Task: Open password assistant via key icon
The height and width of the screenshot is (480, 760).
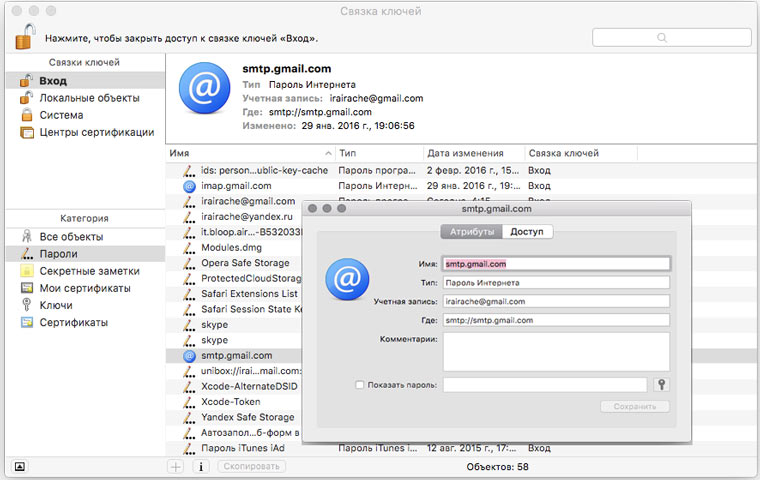Action: pyautogui.click(x=661, y=384)
